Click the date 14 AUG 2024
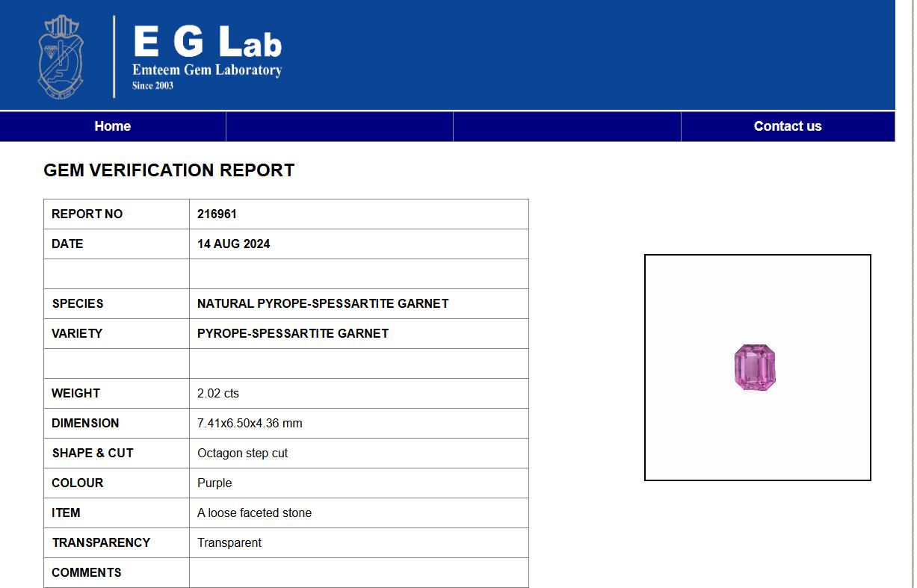Viewport: 917px width, 588px height. coord(233,244)
